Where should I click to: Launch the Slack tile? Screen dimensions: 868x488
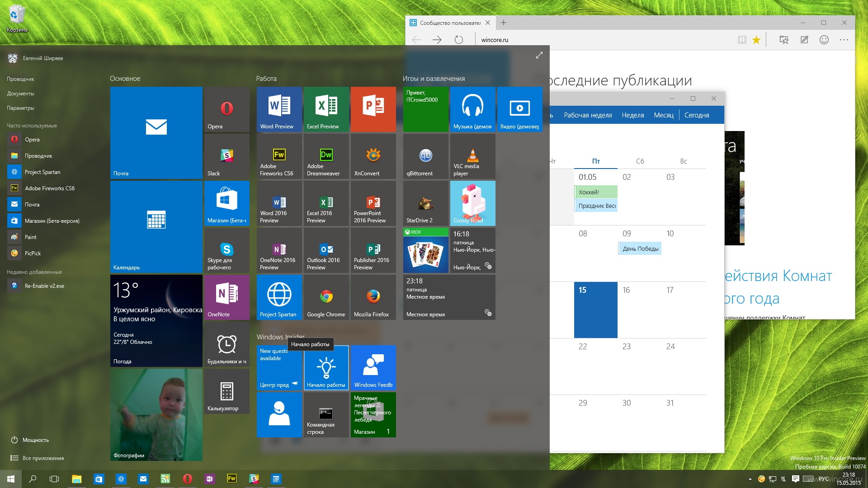(226, 156)
